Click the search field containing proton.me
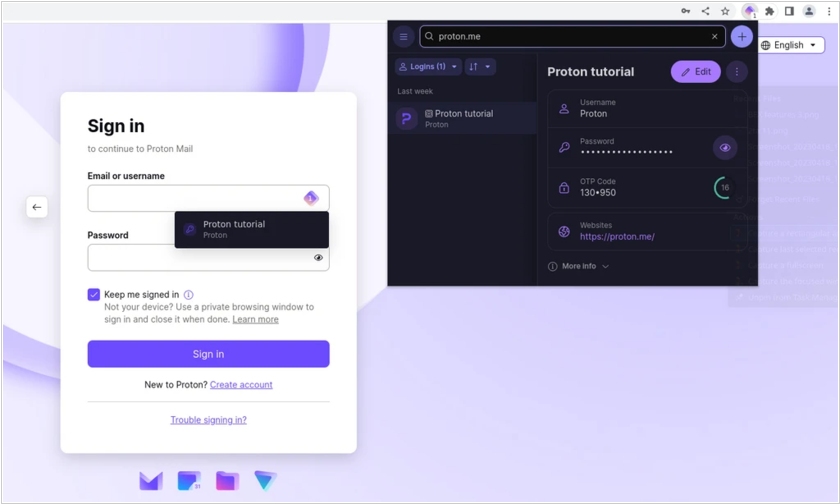 (x=572, y=36)
